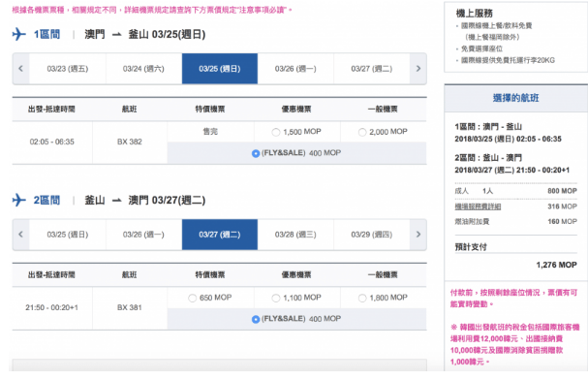This screenshot has height=380, width=588.
Task: Click the pink fare rules notice at top
Action: tap(152, 10)
